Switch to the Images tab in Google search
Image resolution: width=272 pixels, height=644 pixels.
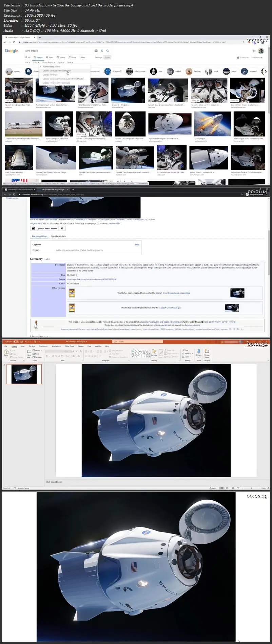[38, 57]
